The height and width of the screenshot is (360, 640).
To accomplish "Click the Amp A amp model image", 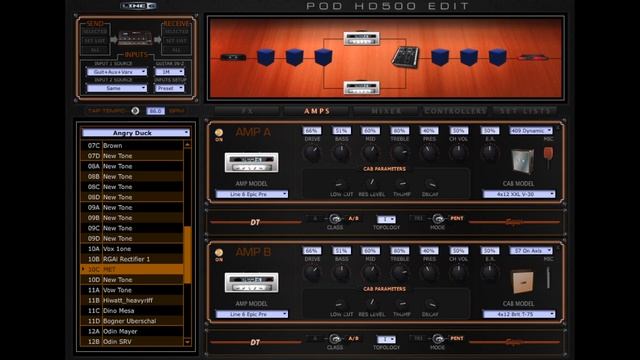I will point(251,162).
